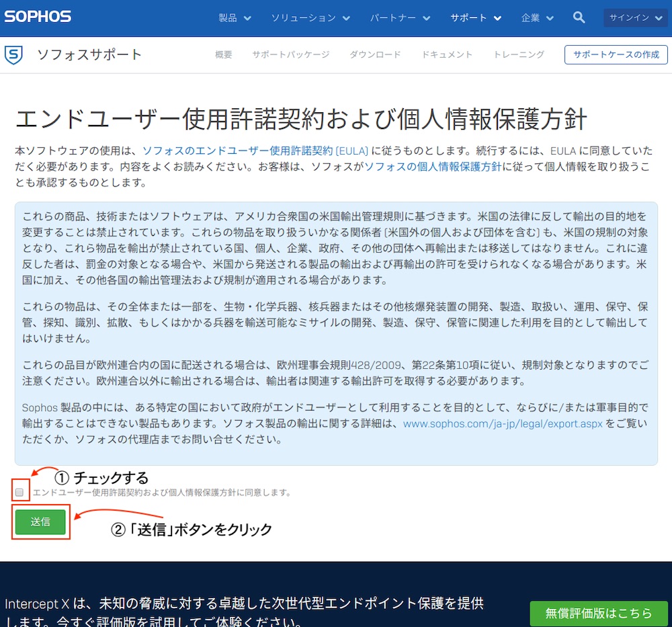Image resolution: width=672 pixels, height=627 pixels.
Task: Click the SOPHOS logo
Action: coord(38,17)
